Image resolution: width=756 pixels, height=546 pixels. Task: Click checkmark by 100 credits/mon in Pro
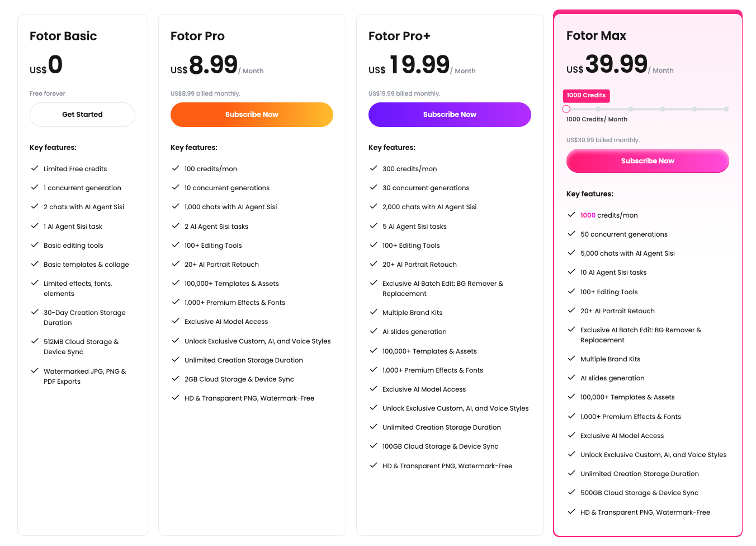(x=176, y=168)
